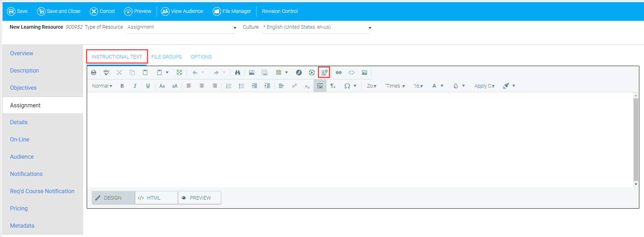Open the Options tab
Screen dimensions: 644x237
coord(201,57)
